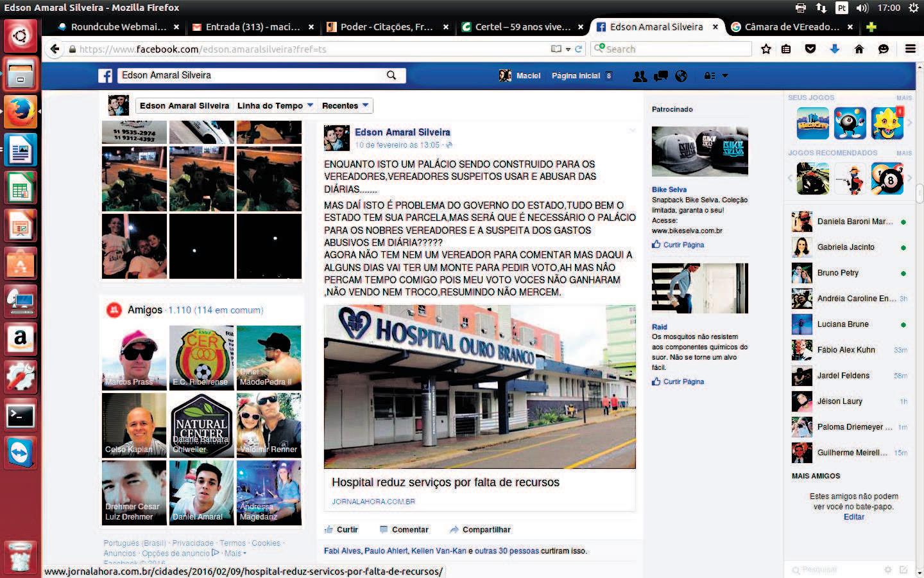Open the Trash in the launcher
Screen dimensions: 924x578
click(x=21, y=556)
